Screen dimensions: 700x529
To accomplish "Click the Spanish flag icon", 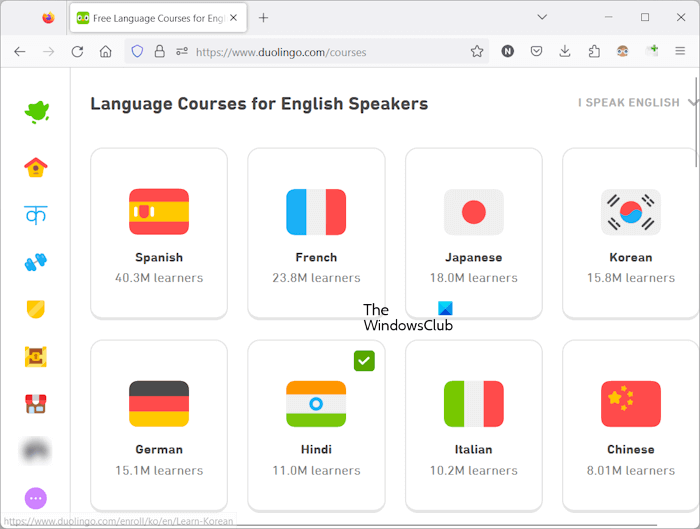I will pos(159,212).
